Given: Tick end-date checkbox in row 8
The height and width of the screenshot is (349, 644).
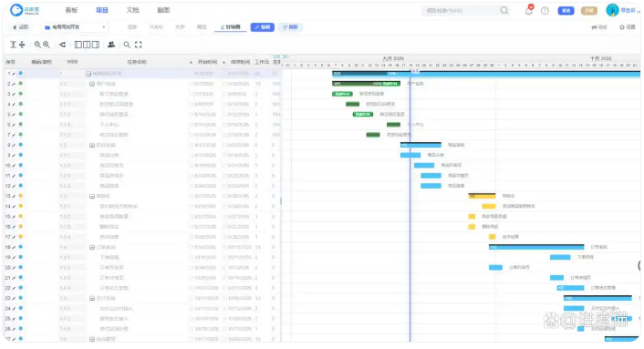Looking at the screenshot, I should coord(224,145).
